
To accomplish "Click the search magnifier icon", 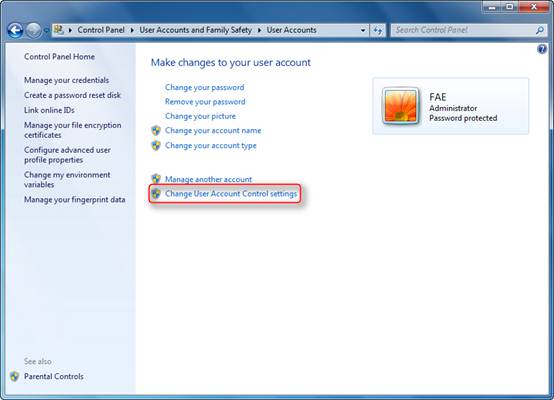I will [x=540, y=31].
